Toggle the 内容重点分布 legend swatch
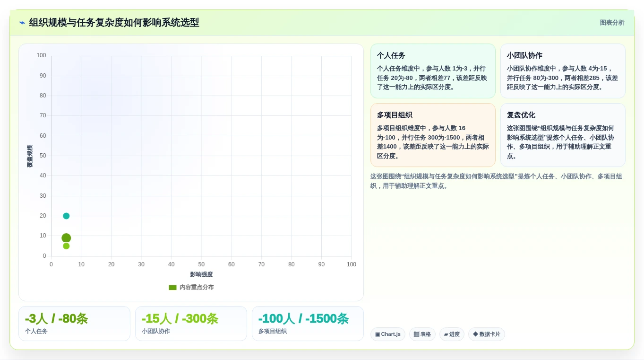644x360 pixels. coord(172,288)
